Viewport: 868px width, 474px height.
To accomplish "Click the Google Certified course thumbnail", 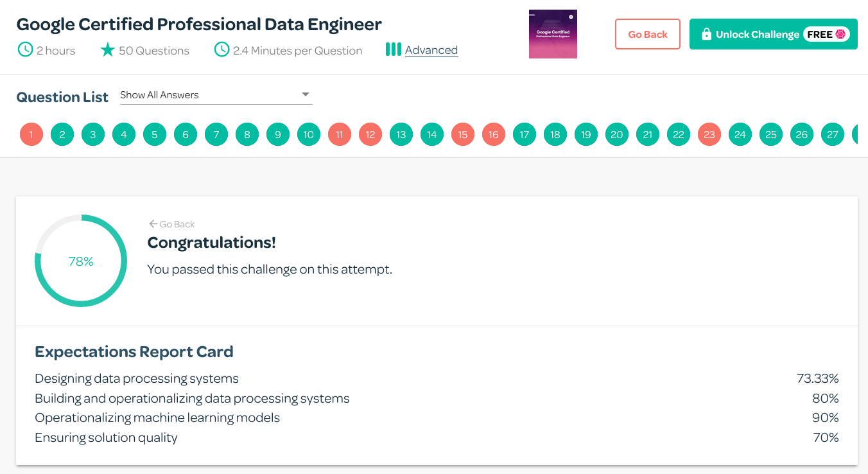I will (x=553, y=34).
